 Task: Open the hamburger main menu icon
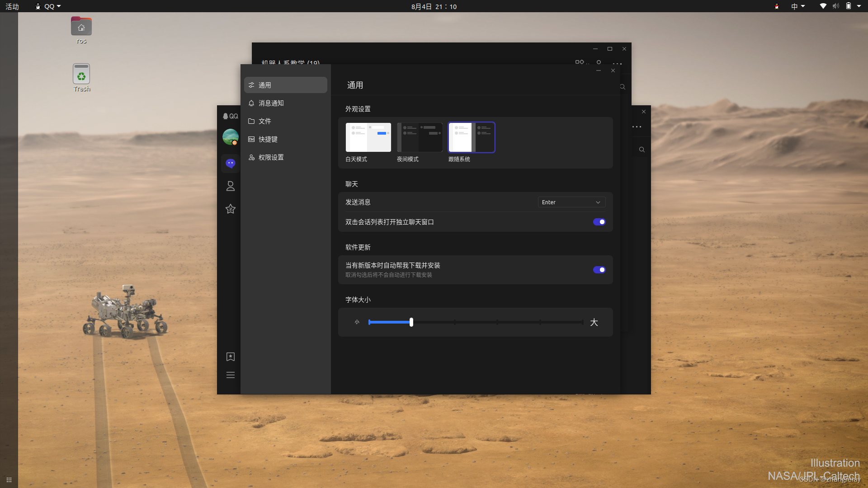(x=231, y=375)
